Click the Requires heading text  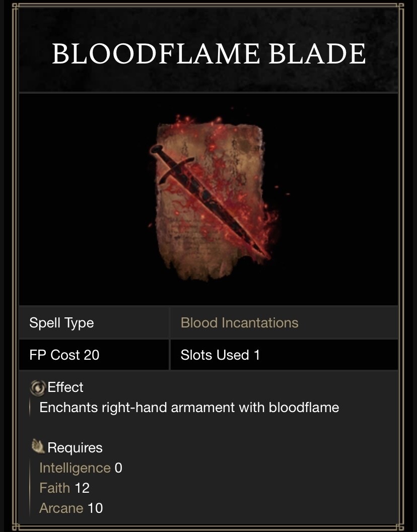coord(75,448)
